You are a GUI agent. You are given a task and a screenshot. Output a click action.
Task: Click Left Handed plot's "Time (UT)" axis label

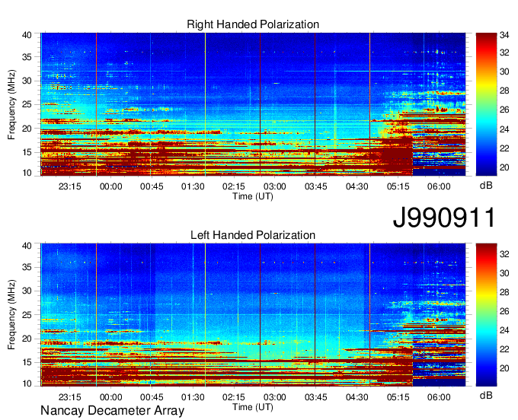[253, 407]
